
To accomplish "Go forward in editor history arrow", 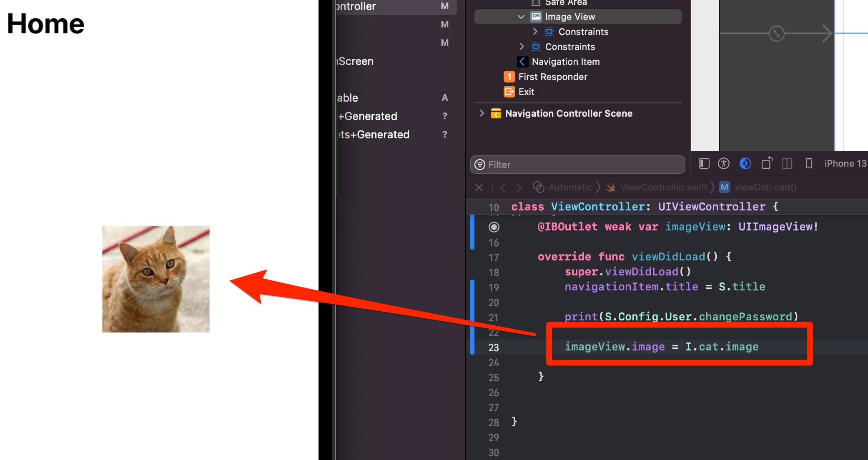I will 519,188.
